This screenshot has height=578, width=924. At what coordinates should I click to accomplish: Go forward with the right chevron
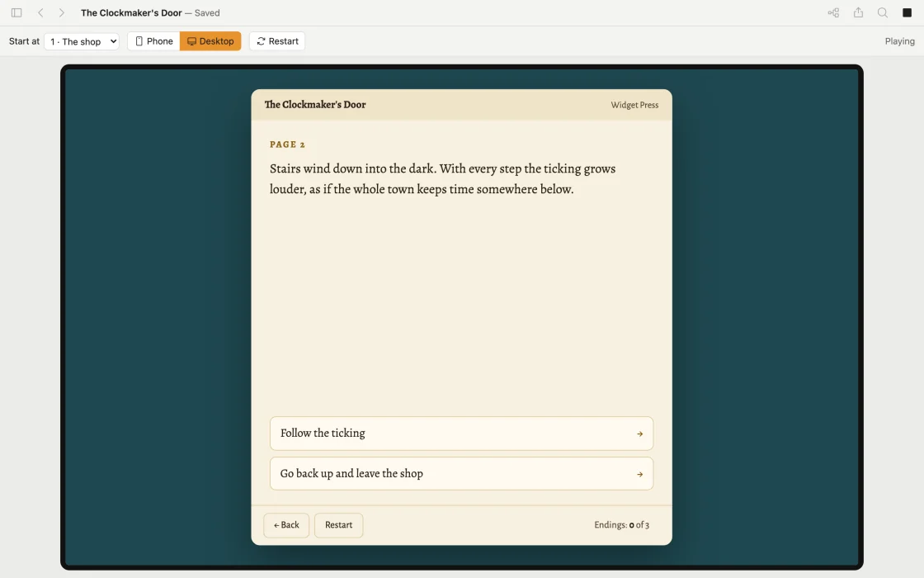click(x=61, y=12)
